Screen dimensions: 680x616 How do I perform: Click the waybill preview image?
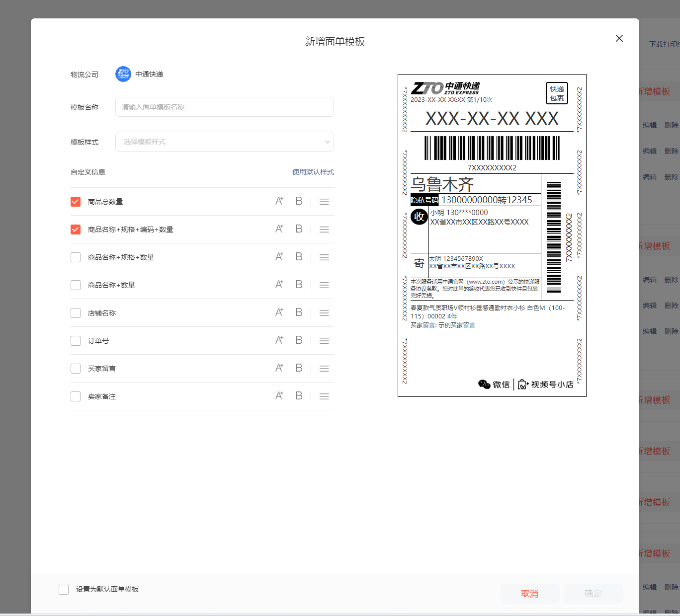(492, 235)
